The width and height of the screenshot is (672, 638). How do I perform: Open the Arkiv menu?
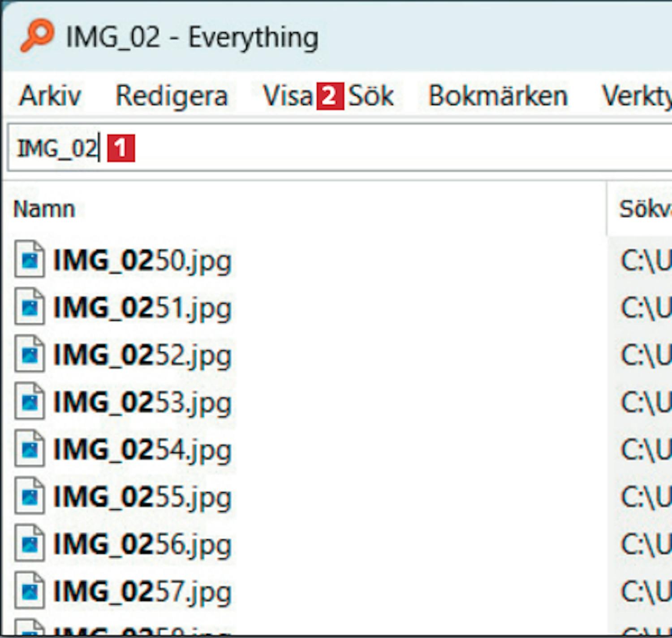pos(50,96)
